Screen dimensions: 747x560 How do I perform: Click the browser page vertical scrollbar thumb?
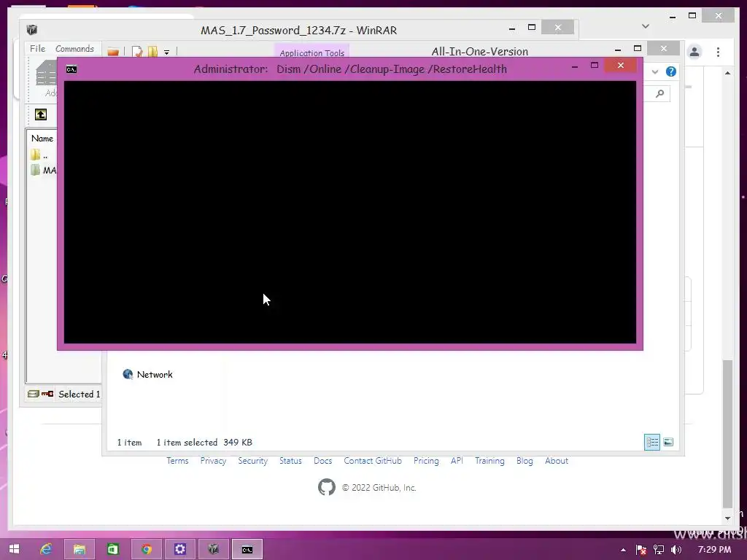click(x=727, y=433)
